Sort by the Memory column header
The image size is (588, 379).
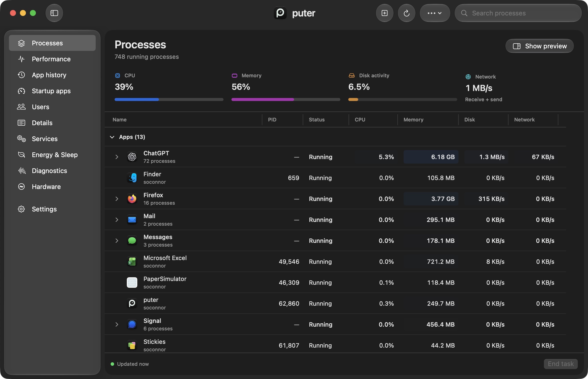413,120
